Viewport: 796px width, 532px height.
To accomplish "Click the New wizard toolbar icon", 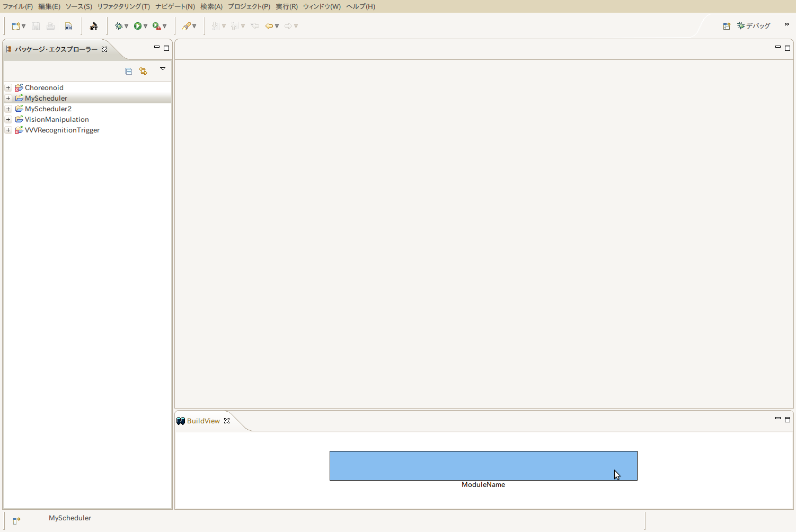I will [16, 26].
